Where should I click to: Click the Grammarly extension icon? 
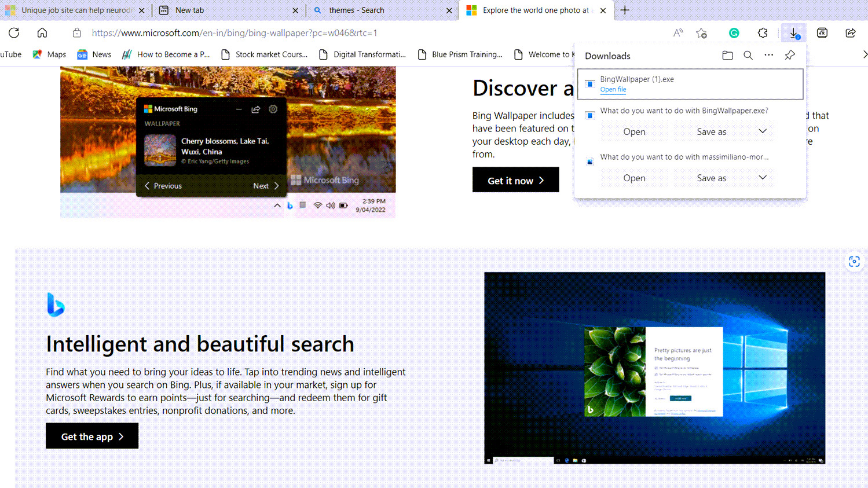pyautogui.click(x=734, y=33)
